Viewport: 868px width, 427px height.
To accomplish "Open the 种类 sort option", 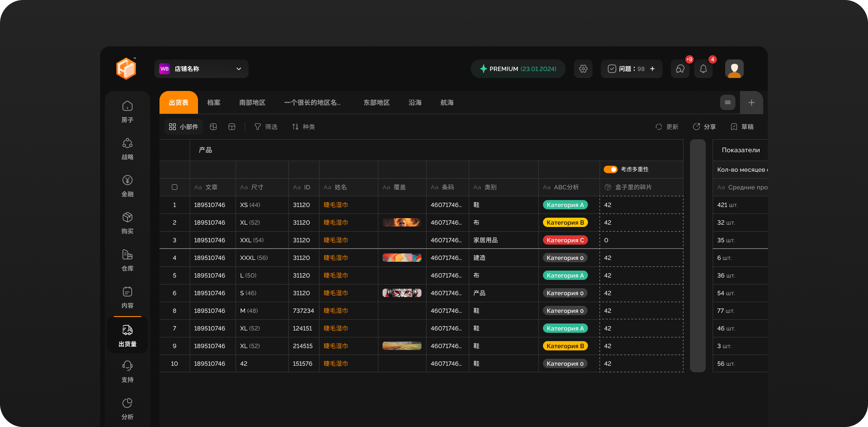I will pyautogui.click(x=303, y=127).
